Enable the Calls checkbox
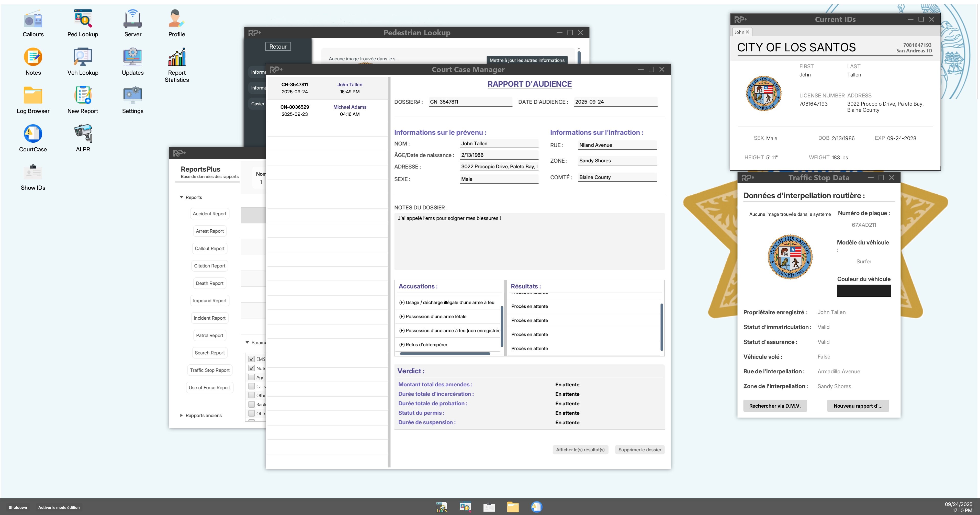The height and width of the screenshot is (515, 980). tap(252, 386)
